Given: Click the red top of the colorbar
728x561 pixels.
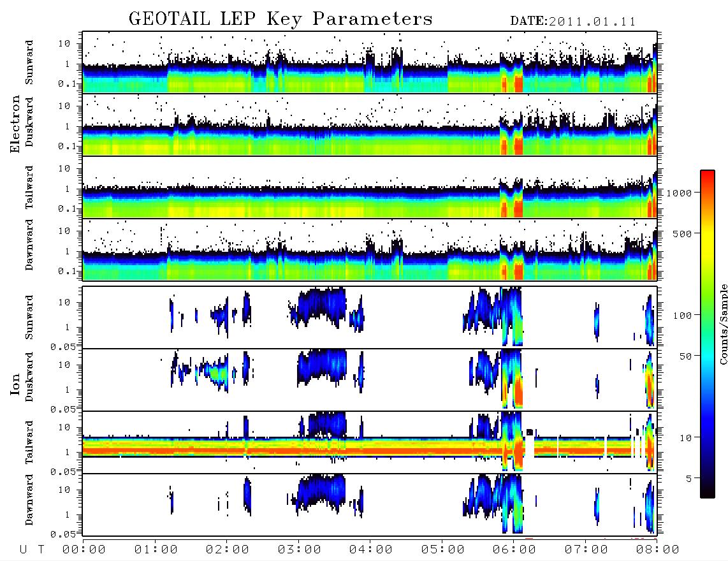Looking at the screenshot, I should [708, 175].
